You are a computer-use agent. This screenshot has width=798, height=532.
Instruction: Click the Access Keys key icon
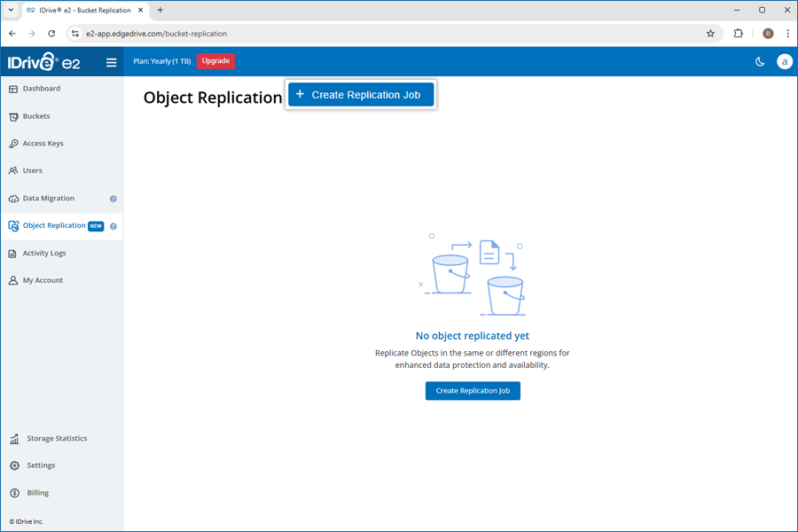(x=13, y=144)
